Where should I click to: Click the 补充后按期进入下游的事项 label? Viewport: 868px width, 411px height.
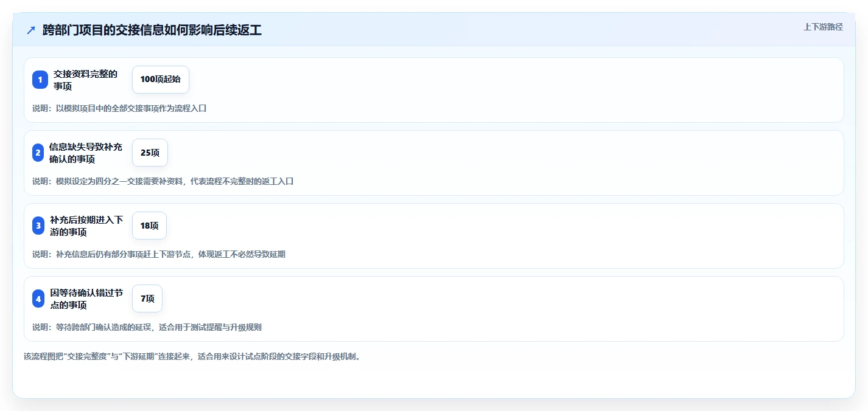[86, 226]
